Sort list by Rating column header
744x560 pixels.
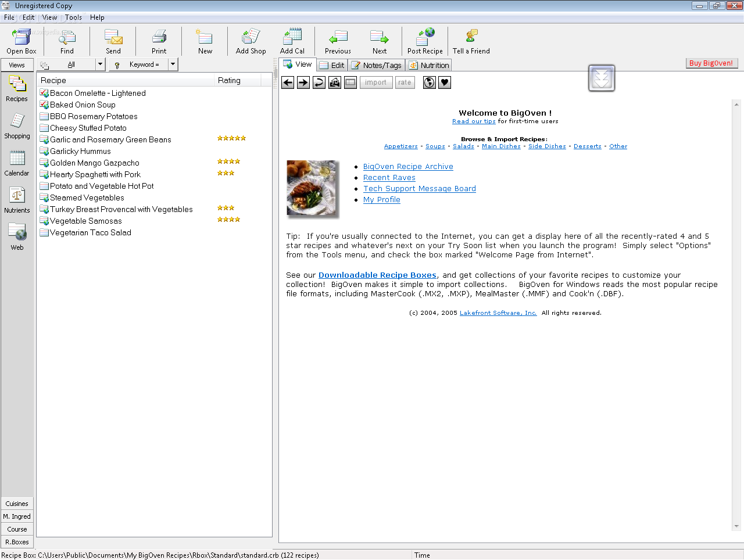tap(237, 80)
